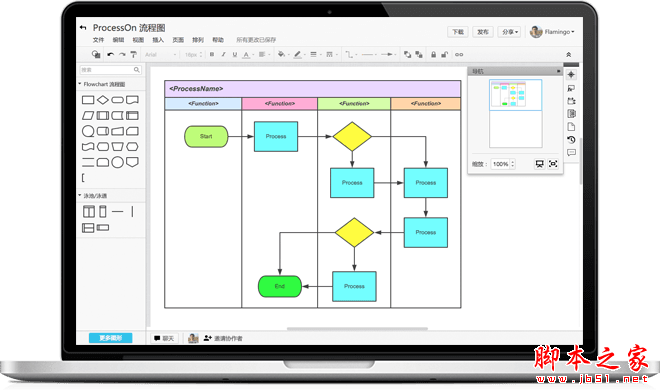Toggle italic text formatting

224,54
